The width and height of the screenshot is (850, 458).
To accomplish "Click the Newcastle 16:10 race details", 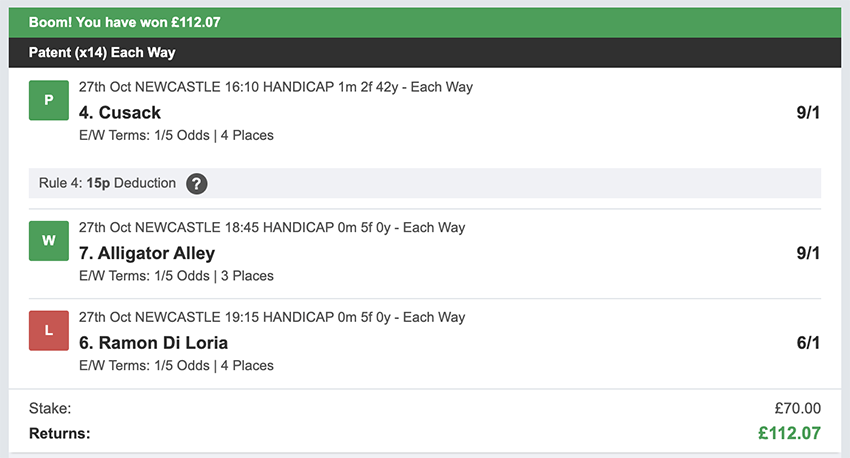I will click(x=275, y=87).
